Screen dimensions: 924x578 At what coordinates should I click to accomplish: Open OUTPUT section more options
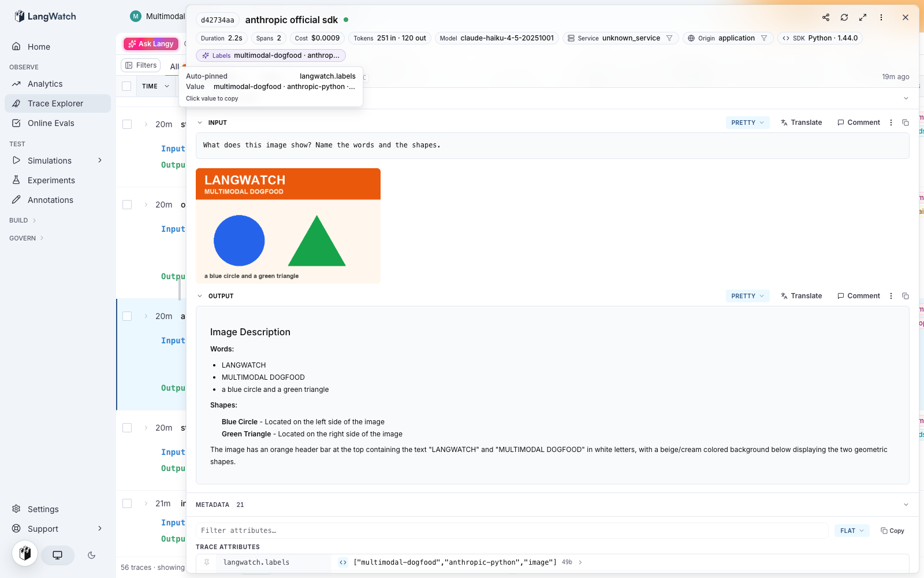coord(891,296)
